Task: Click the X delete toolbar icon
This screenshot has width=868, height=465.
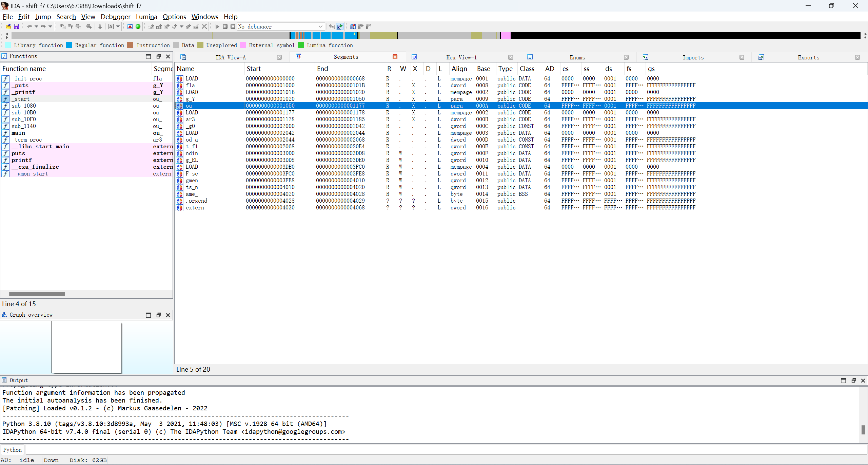Action: click(x=204, y=26)
